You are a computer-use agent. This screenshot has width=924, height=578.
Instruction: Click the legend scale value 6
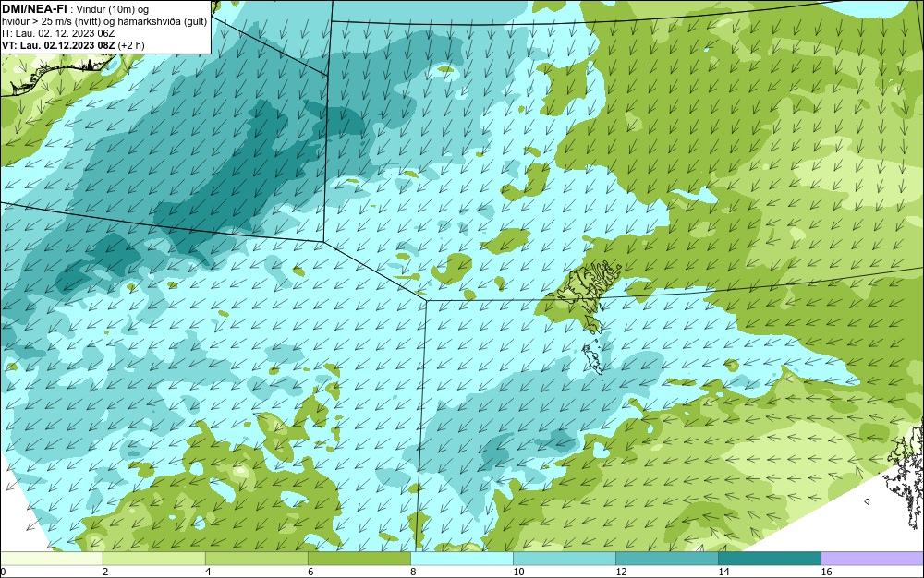coord(310,572)
